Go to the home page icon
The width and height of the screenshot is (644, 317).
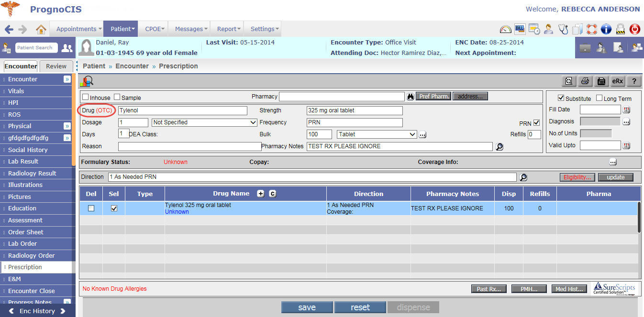click(x=41, y=29)
